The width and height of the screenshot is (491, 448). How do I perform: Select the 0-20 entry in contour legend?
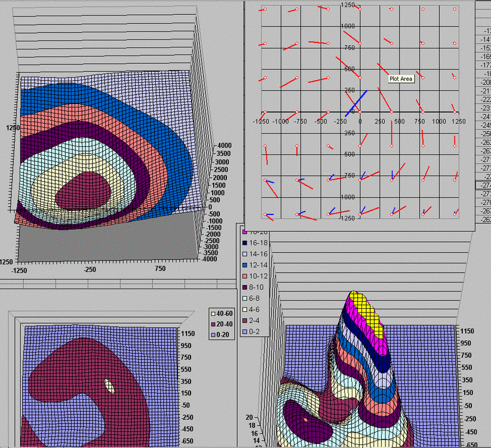[213, 335]
